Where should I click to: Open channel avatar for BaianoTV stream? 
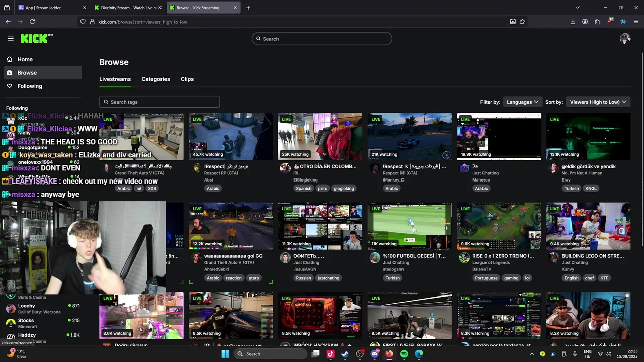click(x=464, y=257)
